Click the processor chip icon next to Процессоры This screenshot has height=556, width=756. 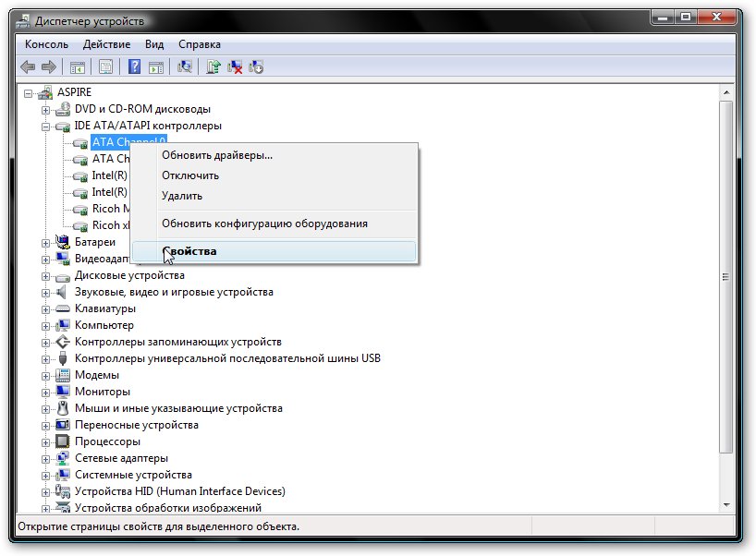point(63,441)
